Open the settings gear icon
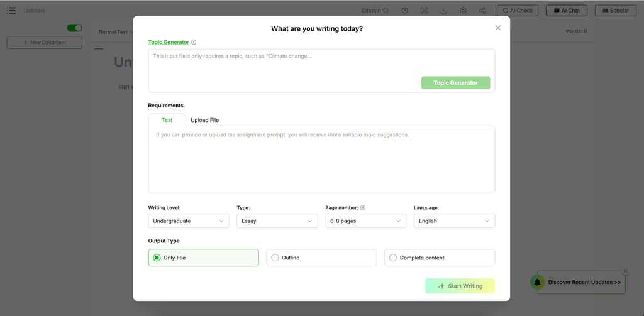644x316 pixels. pyautogui.click(x=463, y=11)
